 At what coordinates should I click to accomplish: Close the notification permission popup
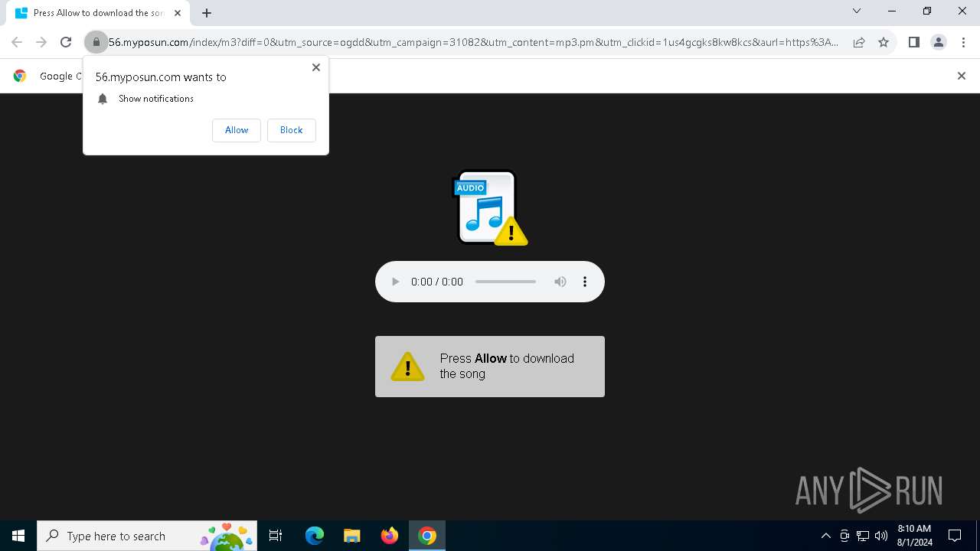(x=316, y=67)
